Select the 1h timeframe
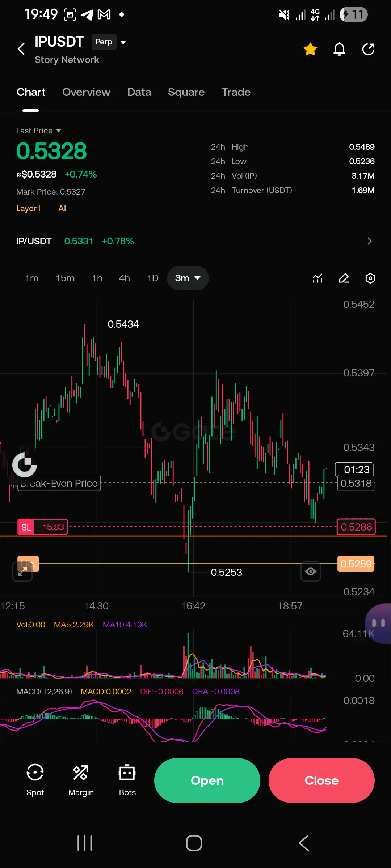 pos(97,278)
